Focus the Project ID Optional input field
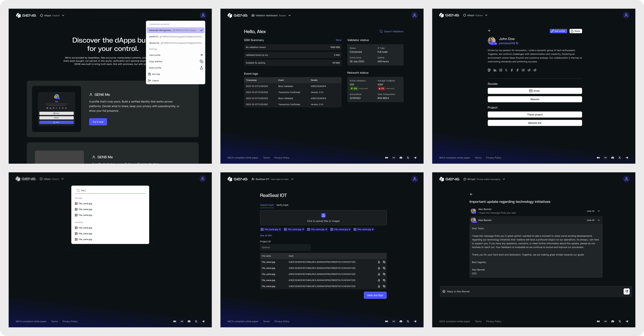The height and width of the screenshot is (336, 644). point(285,247)
